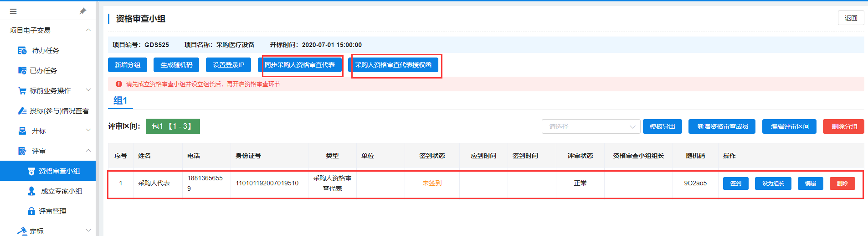
Task: Select 资格审查小组 in sidebar
Action: pos(59,171)
